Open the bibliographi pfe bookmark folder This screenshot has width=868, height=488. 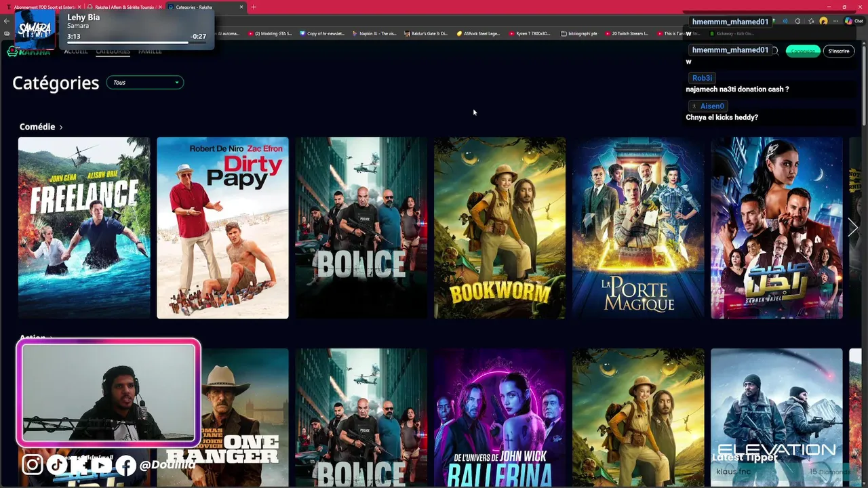579,33
